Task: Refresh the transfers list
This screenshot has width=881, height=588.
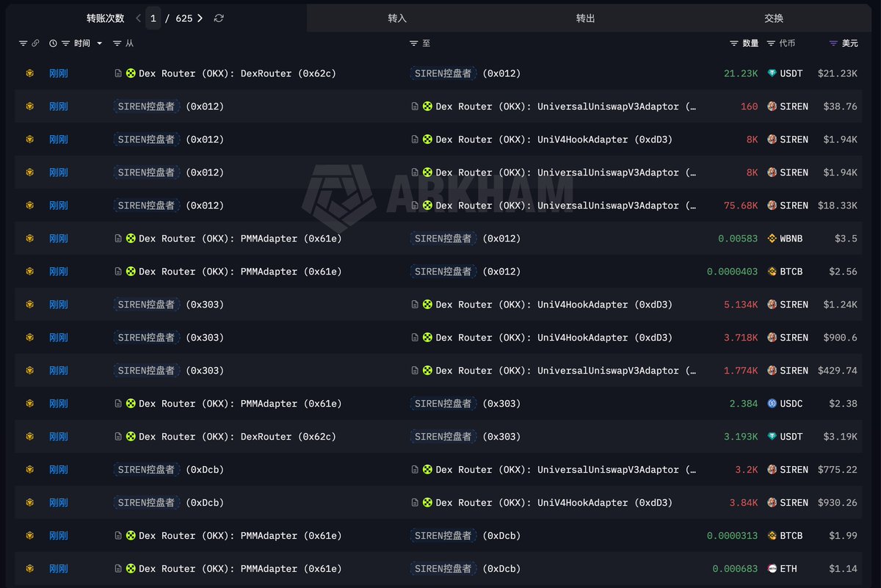Action: [219, 18]
